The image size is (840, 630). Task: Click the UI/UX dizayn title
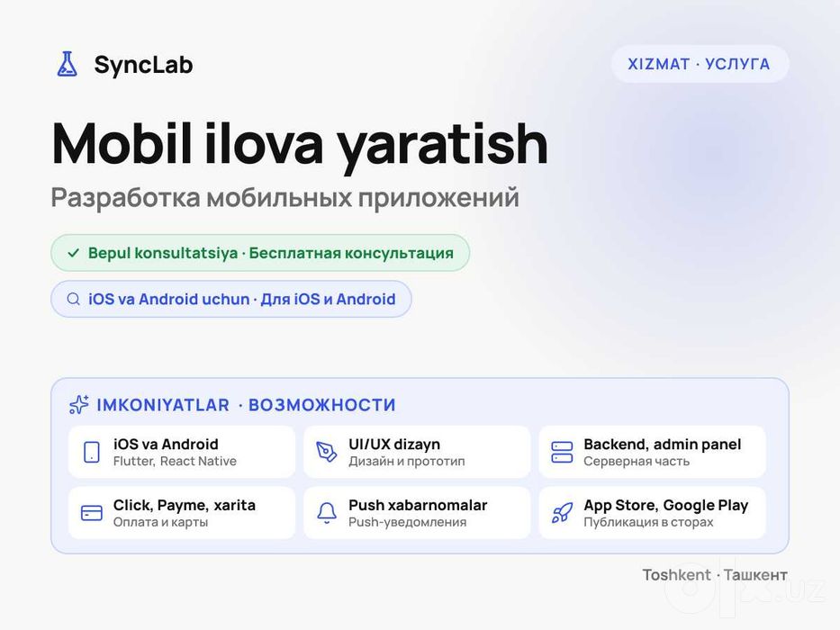[394, 444]
